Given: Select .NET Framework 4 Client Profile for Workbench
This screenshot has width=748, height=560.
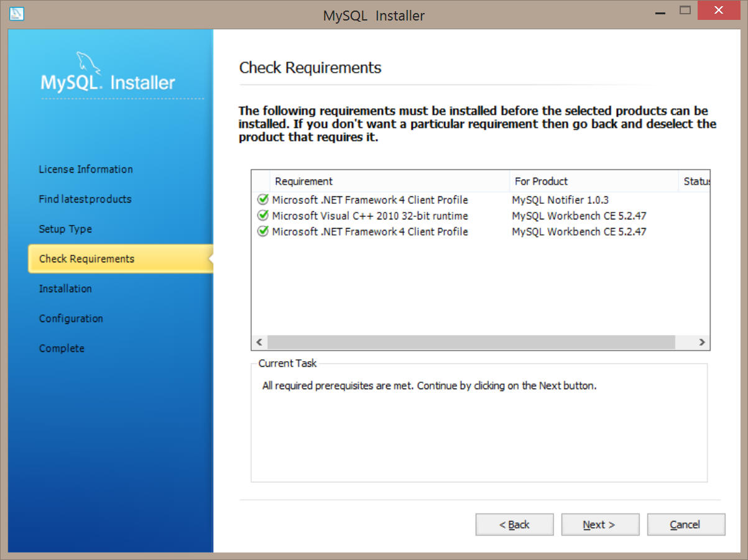Looking at the screenshot, I should click(x=370, y=231).
